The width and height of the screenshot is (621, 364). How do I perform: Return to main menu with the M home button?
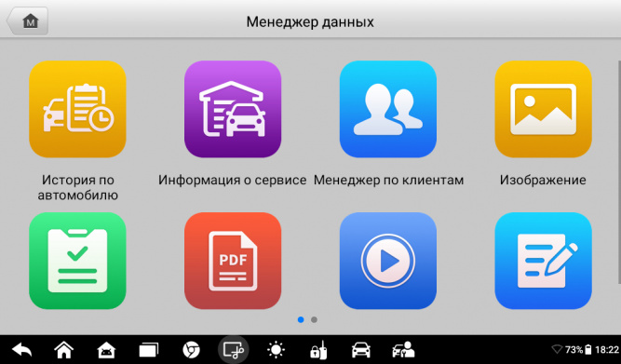27,21
